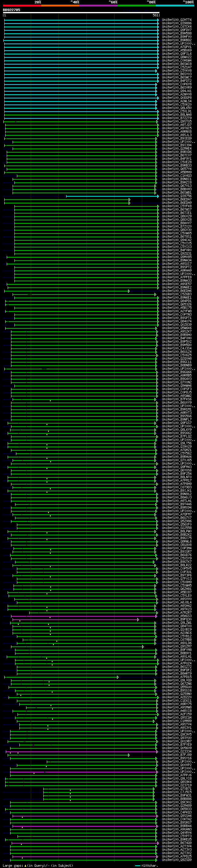Select hit label UniRef100_Q39886
197x868 pixels.
[x=176, y=23]
